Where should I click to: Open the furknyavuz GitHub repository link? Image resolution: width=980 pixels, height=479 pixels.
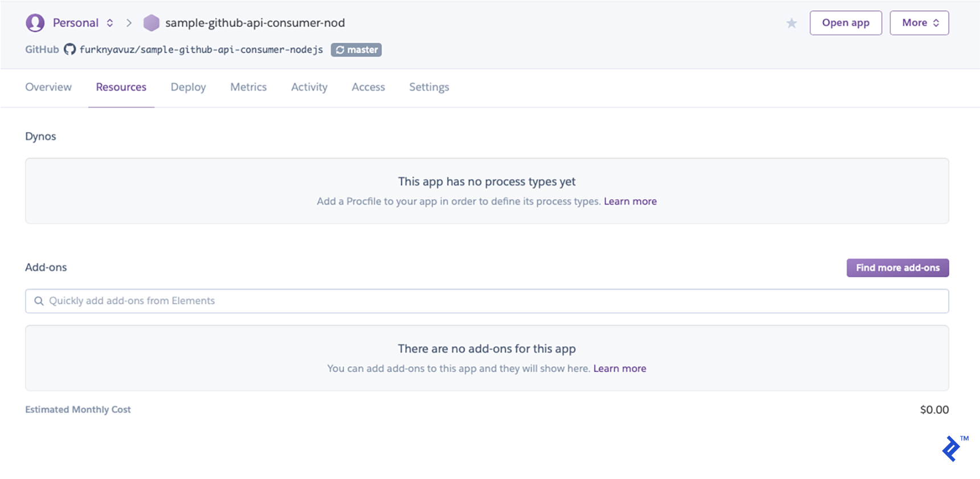coord(201,50)
